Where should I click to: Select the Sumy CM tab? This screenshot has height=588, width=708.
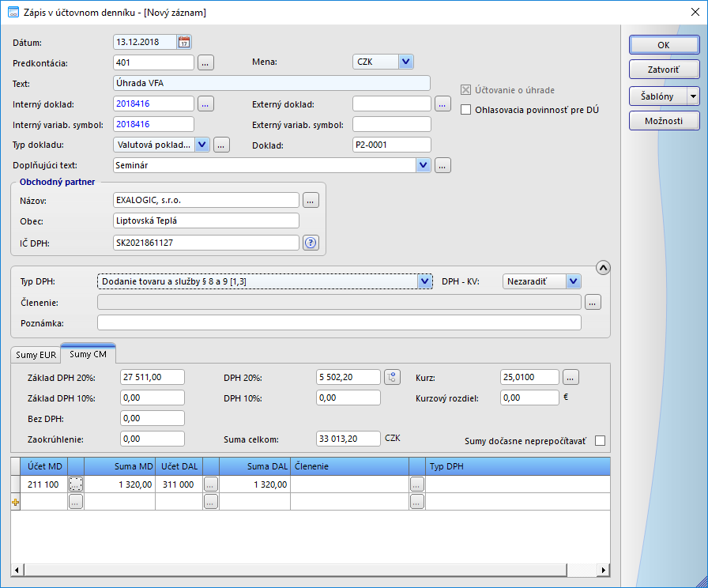[x=88, y=354]
